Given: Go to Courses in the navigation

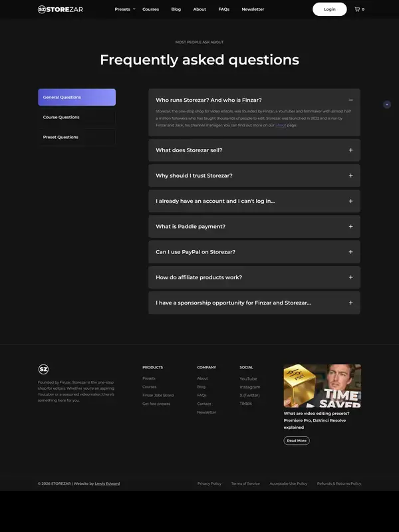Looking at the screenshot, I should coord(151,9).
